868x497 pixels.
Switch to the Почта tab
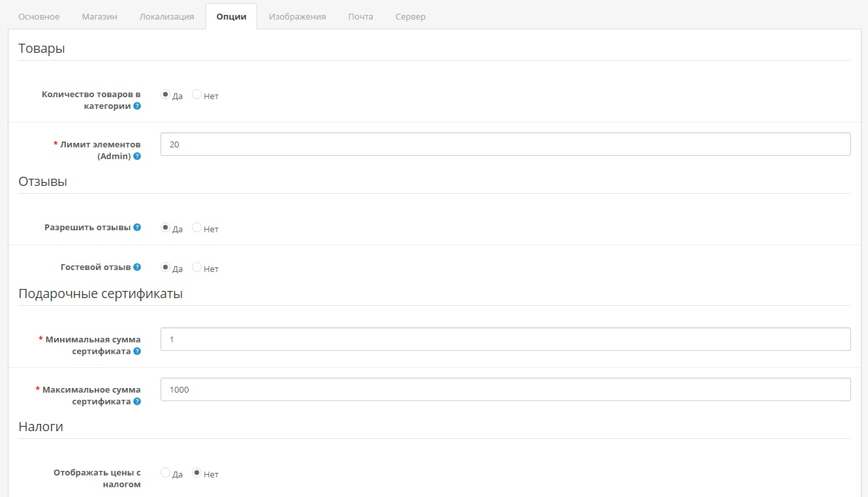coord(360,17)
